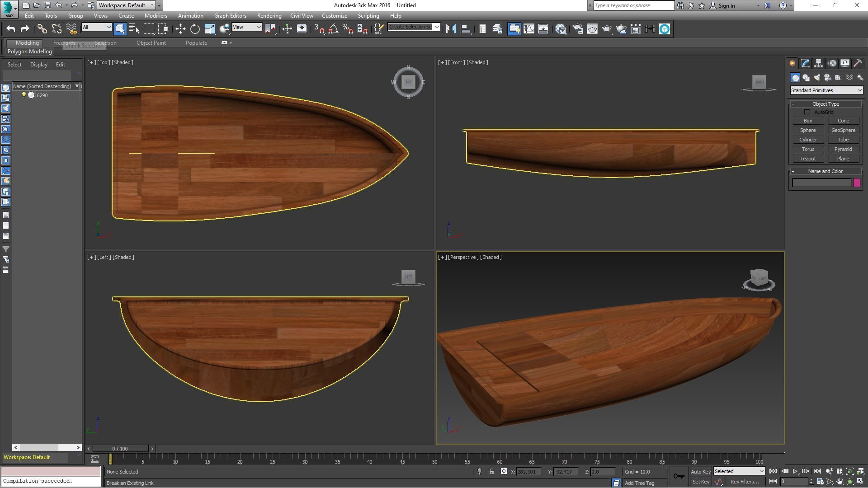Screen dimensions: 868x488
Task: Toggle Auto Key animation mode
Action: click(701, 472)
